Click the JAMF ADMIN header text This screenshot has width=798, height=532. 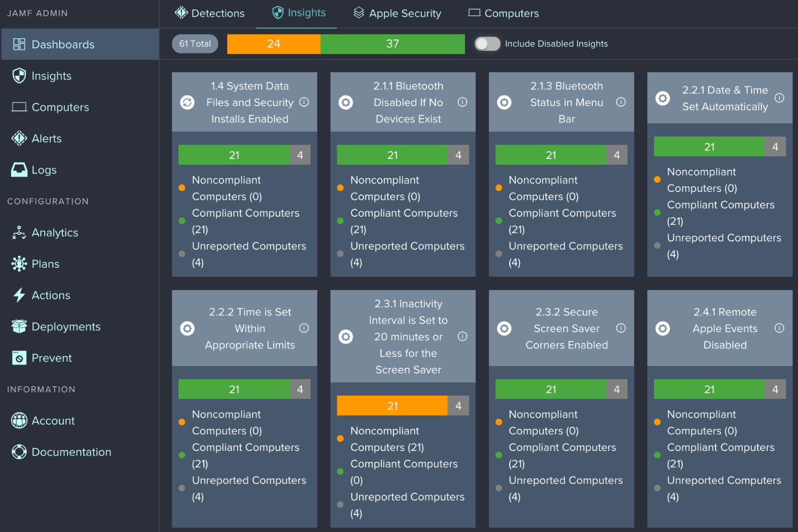pos(37,13)
